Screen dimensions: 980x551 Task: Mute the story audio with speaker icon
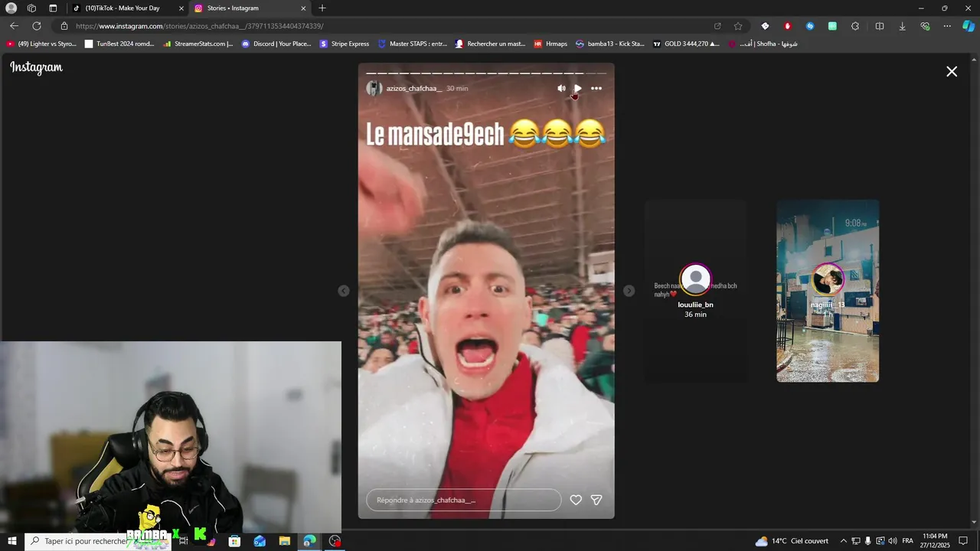pyautogui.click(x=561, y=88)
